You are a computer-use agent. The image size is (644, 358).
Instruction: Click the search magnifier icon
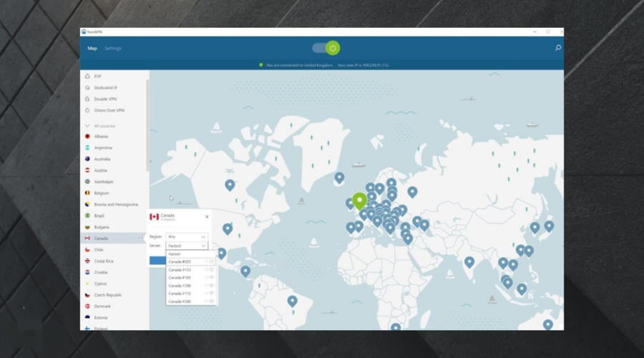coord(558,48)
